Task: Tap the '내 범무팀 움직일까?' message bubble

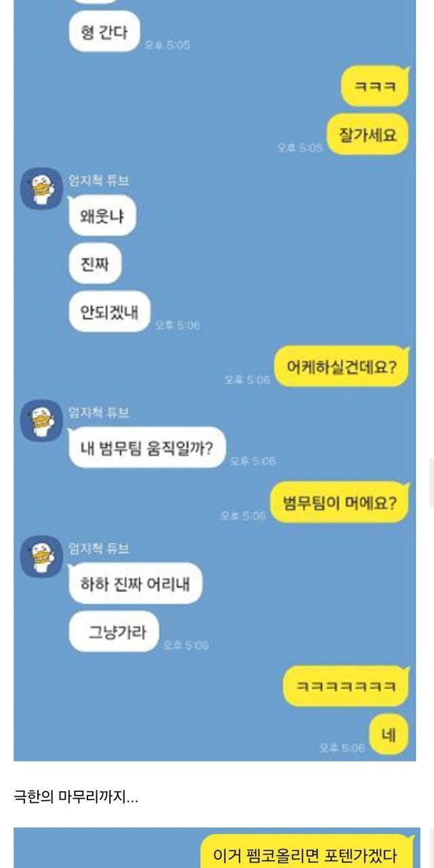Action: point(147,448)
